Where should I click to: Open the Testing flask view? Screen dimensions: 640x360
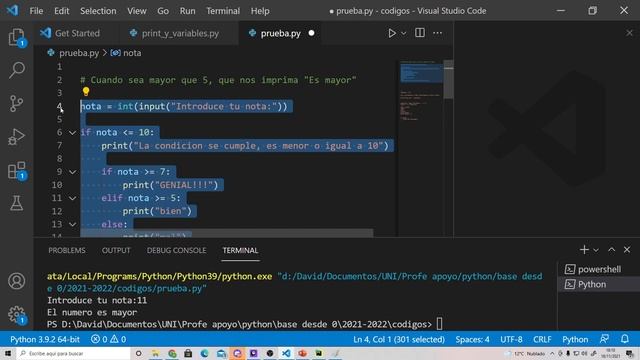click(x=16, y=203)
